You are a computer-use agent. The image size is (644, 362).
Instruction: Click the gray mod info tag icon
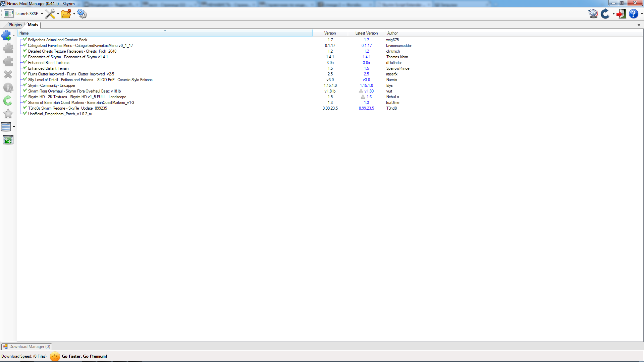8,88
